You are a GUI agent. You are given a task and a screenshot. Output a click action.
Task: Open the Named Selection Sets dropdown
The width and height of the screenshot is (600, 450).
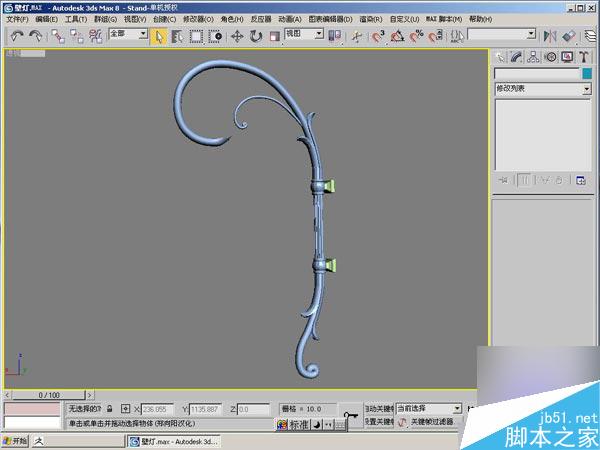click(x=501, y=34)
